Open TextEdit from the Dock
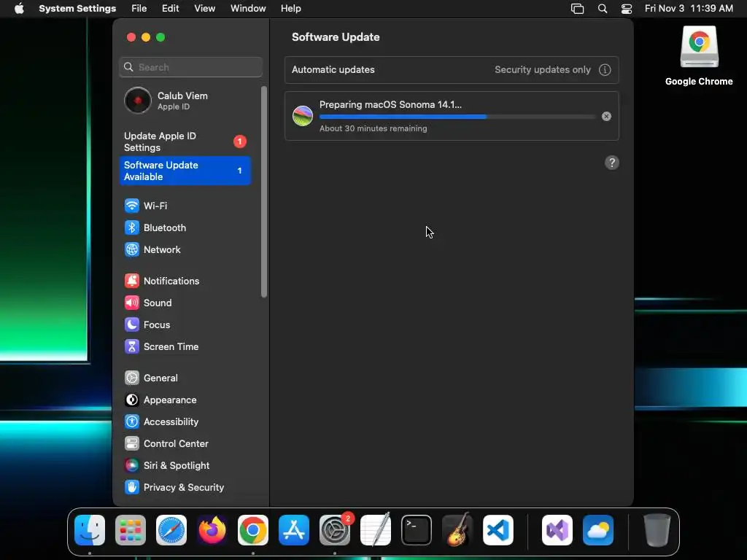 376,530
